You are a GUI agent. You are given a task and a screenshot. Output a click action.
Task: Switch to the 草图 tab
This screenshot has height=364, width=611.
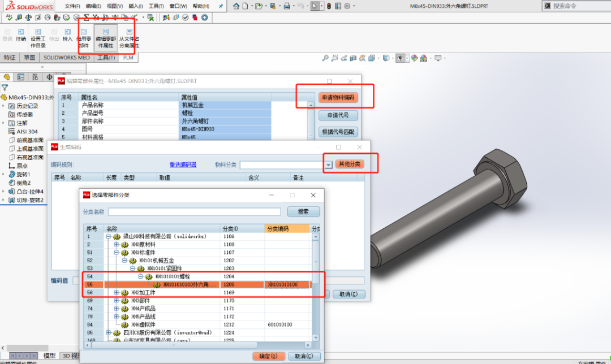(x=29, y=58)
